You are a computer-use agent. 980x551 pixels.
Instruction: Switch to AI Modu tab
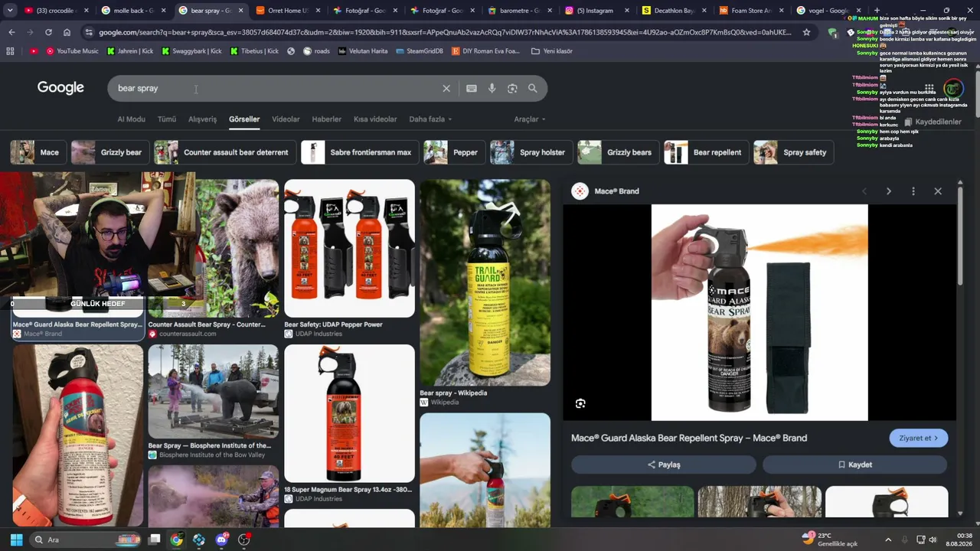coord(131,119)
